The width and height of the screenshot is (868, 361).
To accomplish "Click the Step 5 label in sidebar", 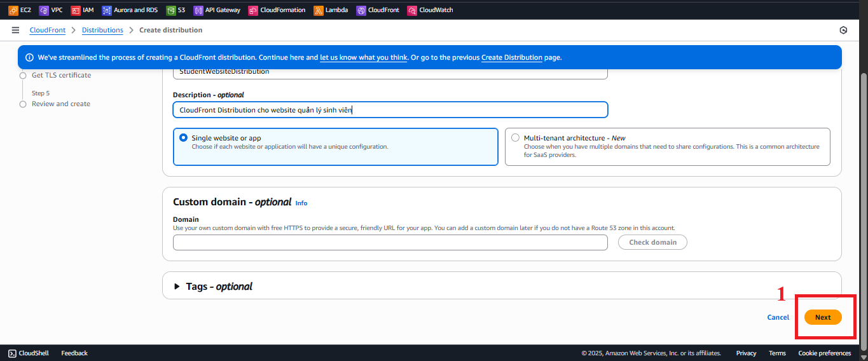I will tap(41, 93).
